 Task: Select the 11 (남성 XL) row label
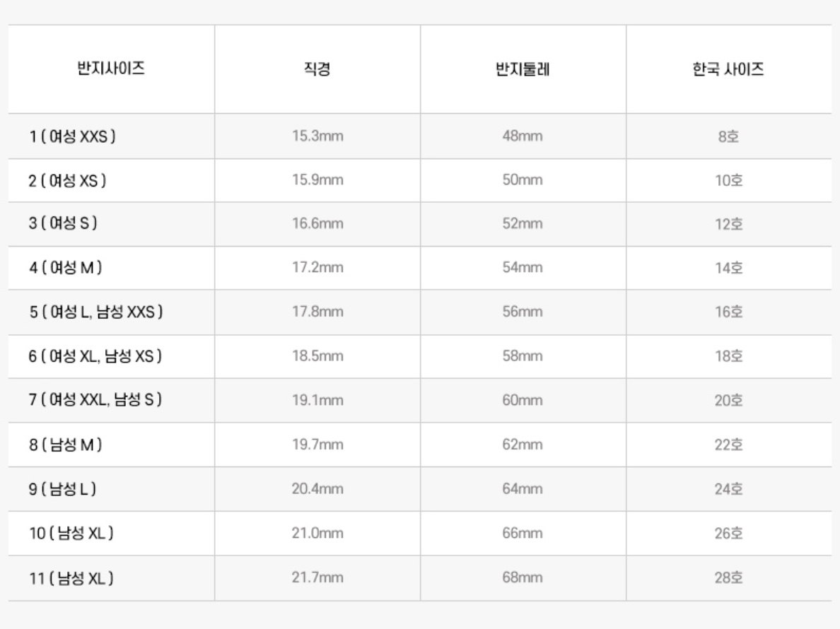click(x=71, y=578)
